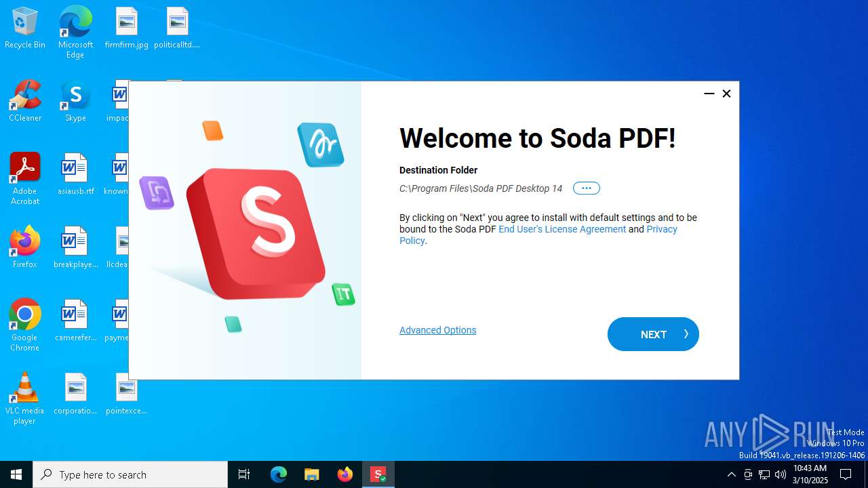
Task: Open Microsoft Edge from taskbar
Action: point(279,474)
